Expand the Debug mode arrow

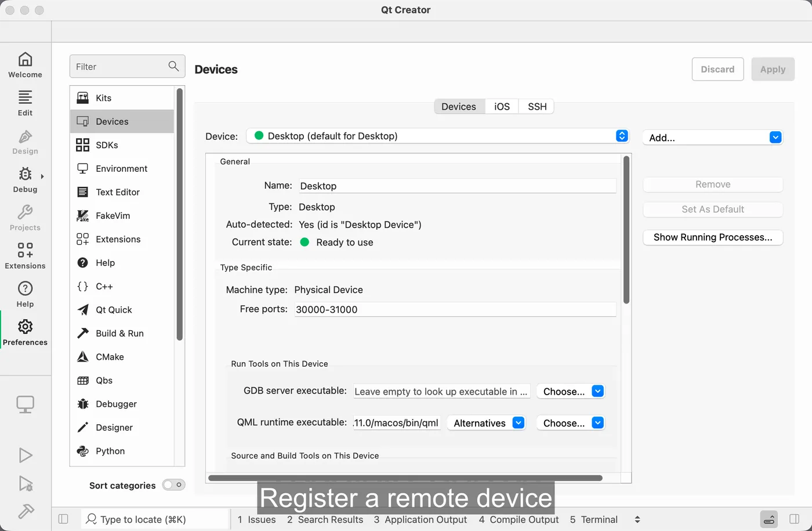click(x=42, y=176)
